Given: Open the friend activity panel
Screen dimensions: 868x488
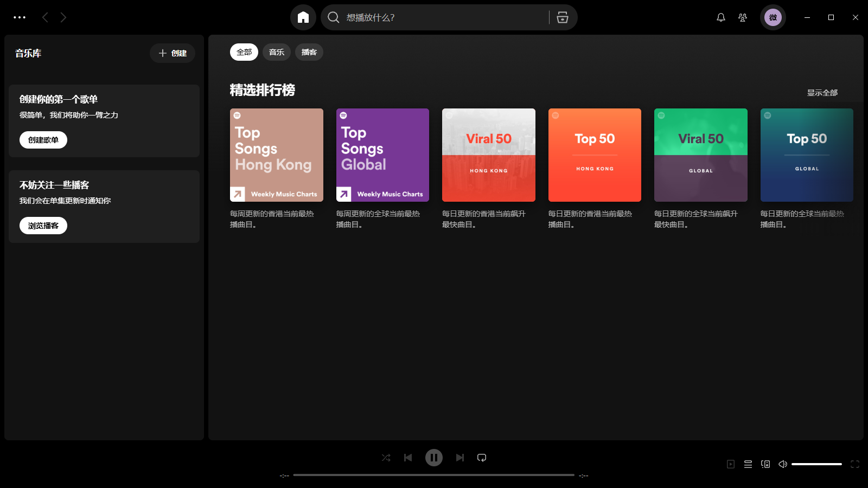Looking at the screenshot, I should [743, 17].
